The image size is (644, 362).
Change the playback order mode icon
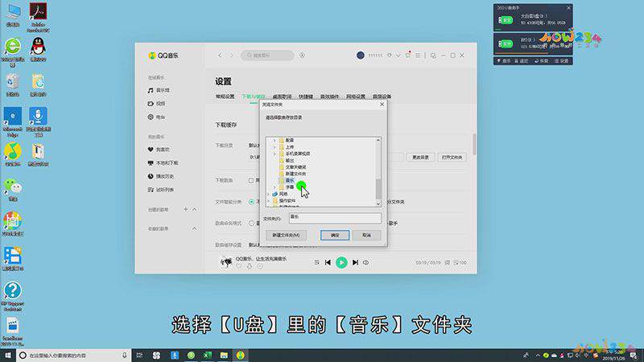tap(316, 263)
